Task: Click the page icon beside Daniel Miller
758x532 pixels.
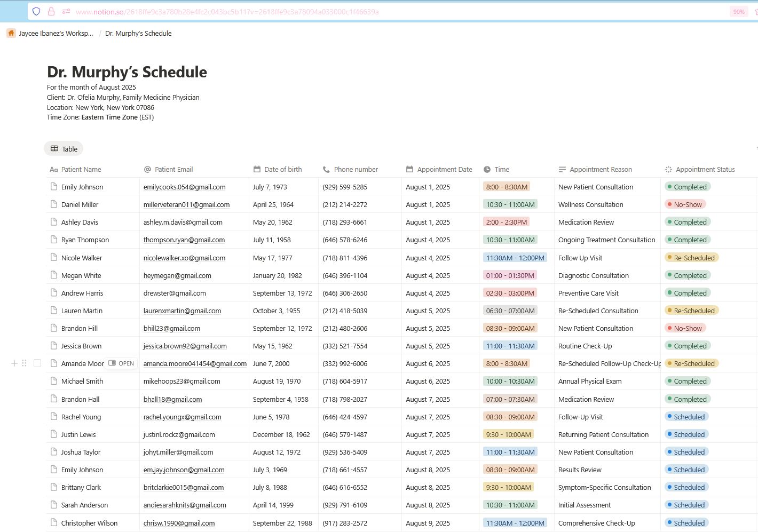Action: [x=54, y=204]
